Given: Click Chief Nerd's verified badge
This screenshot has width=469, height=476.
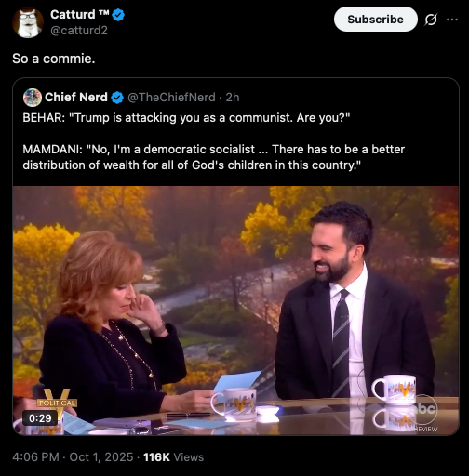Looking at the screenshot, I should coord(117,98).
